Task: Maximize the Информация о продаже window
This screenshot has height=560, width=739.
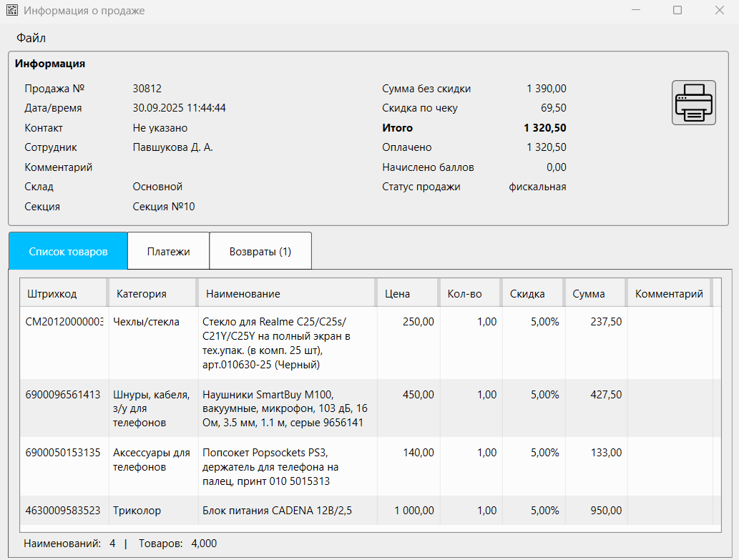Action: [677, 11]
